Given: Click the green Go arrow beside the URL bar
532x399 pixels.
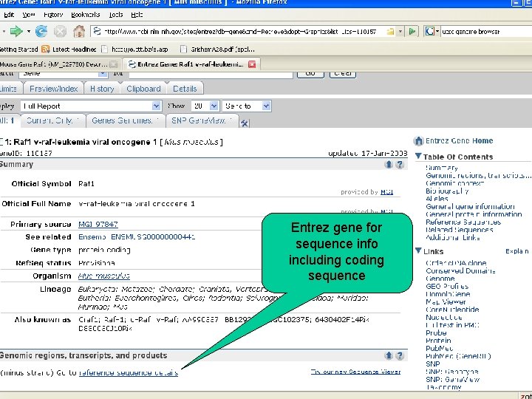Looking at the screenshot, I should [412, 32].
